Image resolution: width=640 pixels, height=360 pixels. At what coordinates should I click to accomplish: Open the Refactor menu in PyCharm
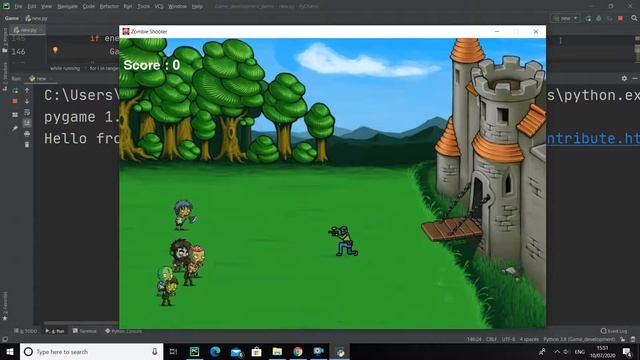109,7
